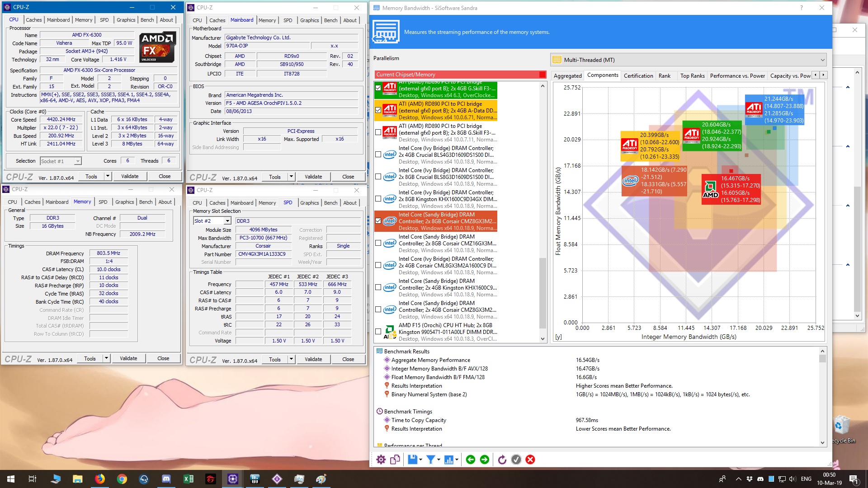
Task: Click Validate in the SPD CPU-Z window
Action: [x=313, y=359]
